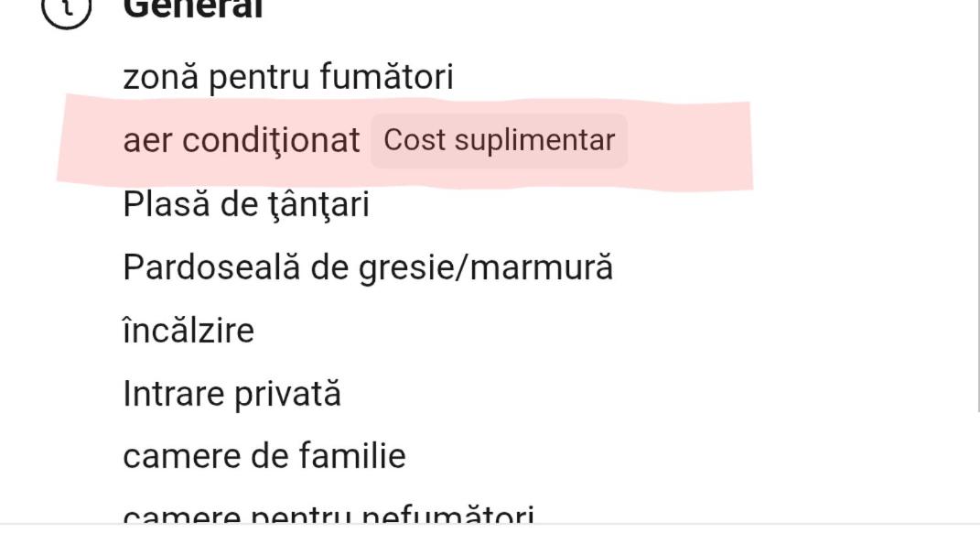
Task: Click the Intrare privată entry
Action: [x=232, y=394]
